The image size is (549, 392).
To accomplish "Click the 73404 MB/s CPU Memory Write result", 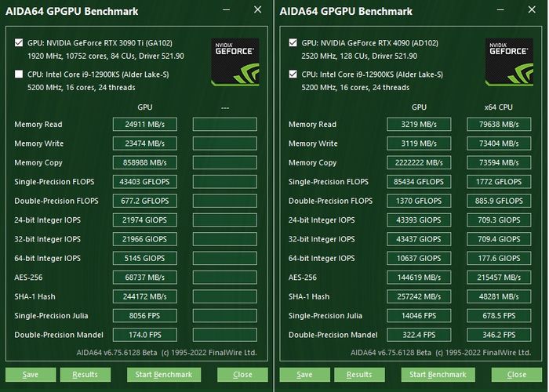I will click(x=499, y=143).
